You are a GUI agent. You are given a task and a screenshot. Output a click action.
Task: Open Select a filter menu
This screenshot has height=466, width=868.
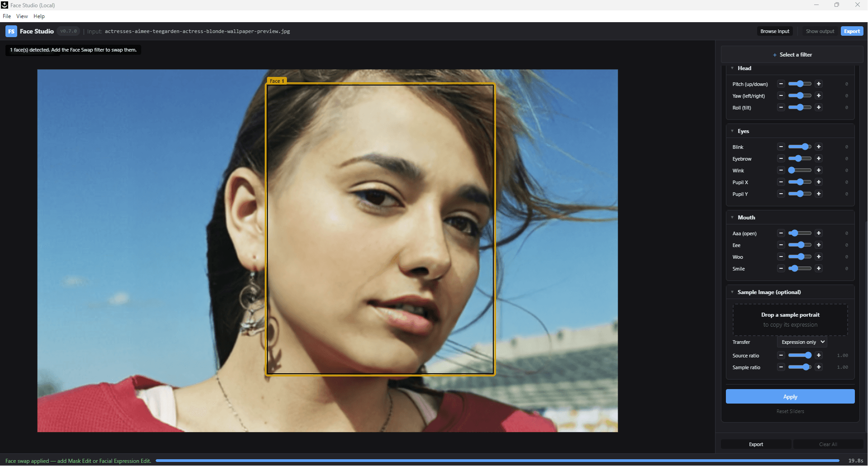(x=792, y=55)
